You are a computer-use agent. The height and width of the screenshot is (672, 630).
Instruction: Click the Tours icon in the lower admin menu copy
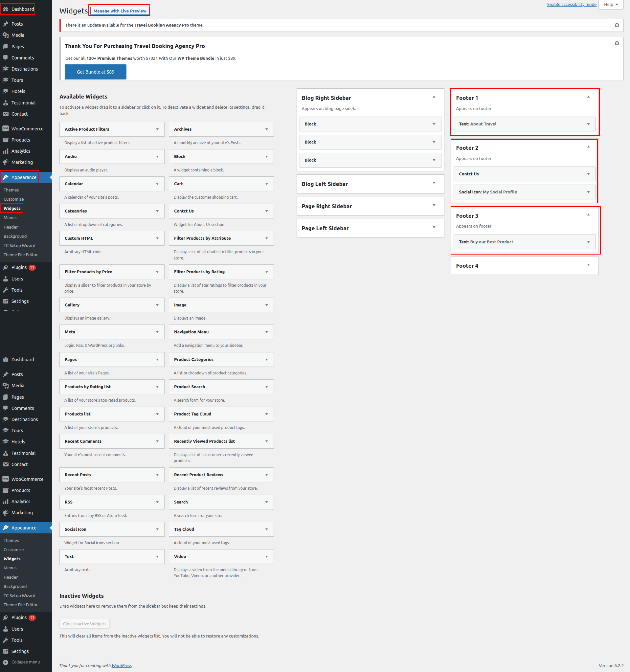point(5,431)
